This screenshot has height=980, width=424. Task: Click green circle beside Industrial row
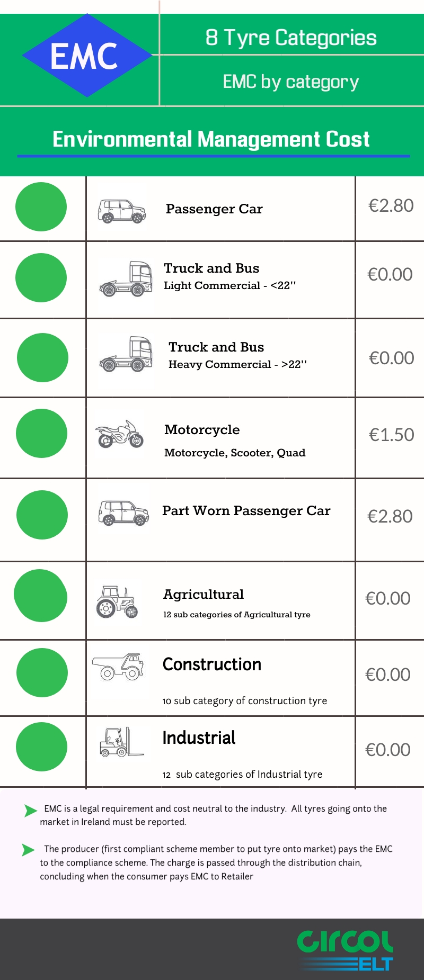(41, 747)
